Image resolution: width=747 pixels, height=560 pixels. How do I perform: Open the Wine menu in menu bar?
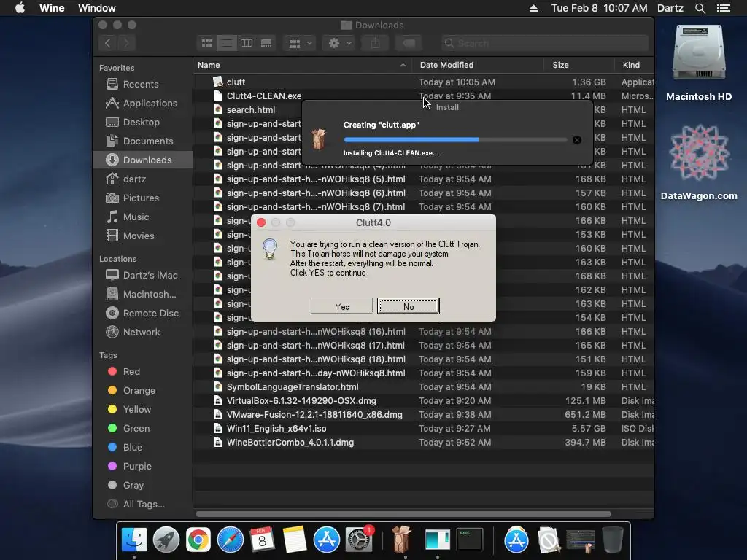click(x=52, y=8)
